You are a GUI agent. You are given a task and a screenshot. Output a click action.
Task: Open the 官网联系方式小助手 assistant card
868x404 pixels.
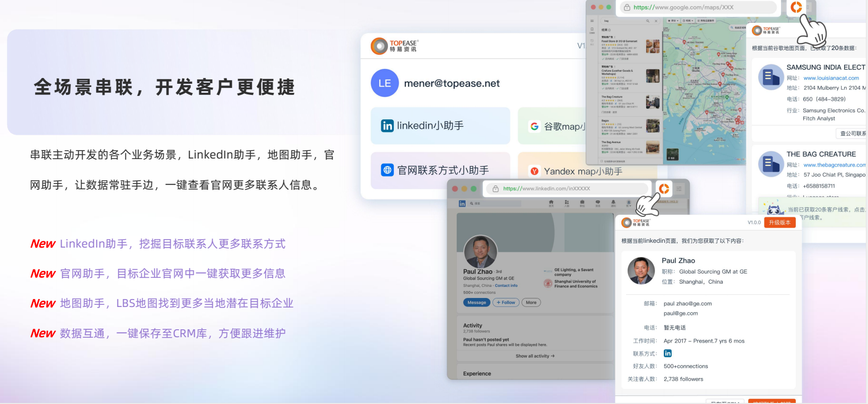coord(440,170)
